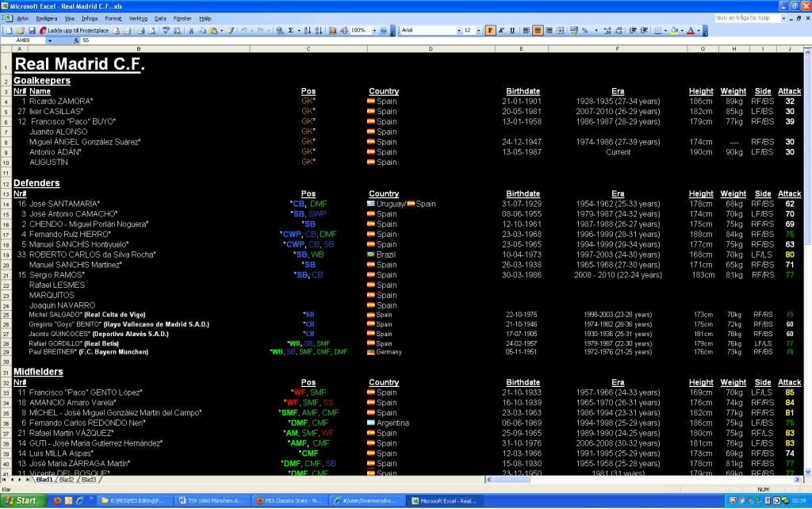Launch the Chart Wizard
This screenshot has height=509, width=812.
(x=333, y=31)
